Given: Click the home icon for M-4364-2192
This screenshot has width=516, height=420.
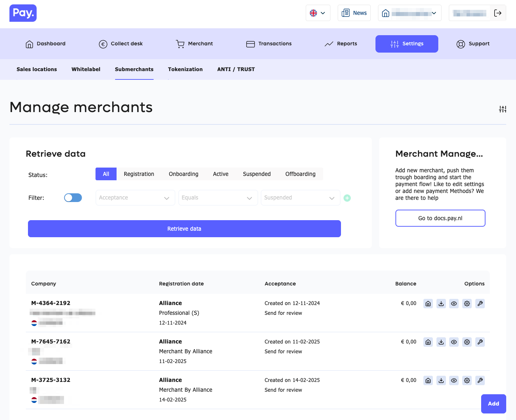Looking at the screenshot, I should click(428, 304).
